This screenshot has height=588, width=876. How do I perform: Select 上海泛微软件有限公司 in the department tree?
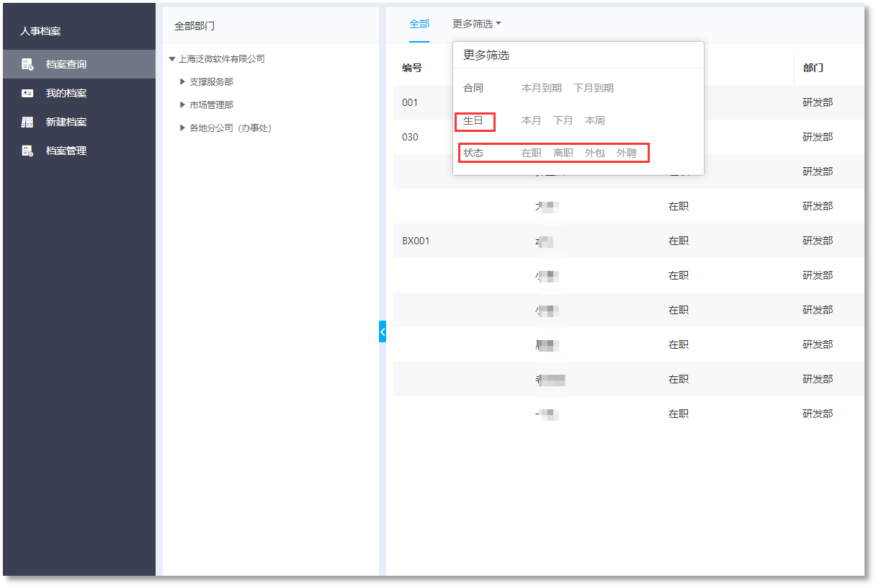point(222,59)
